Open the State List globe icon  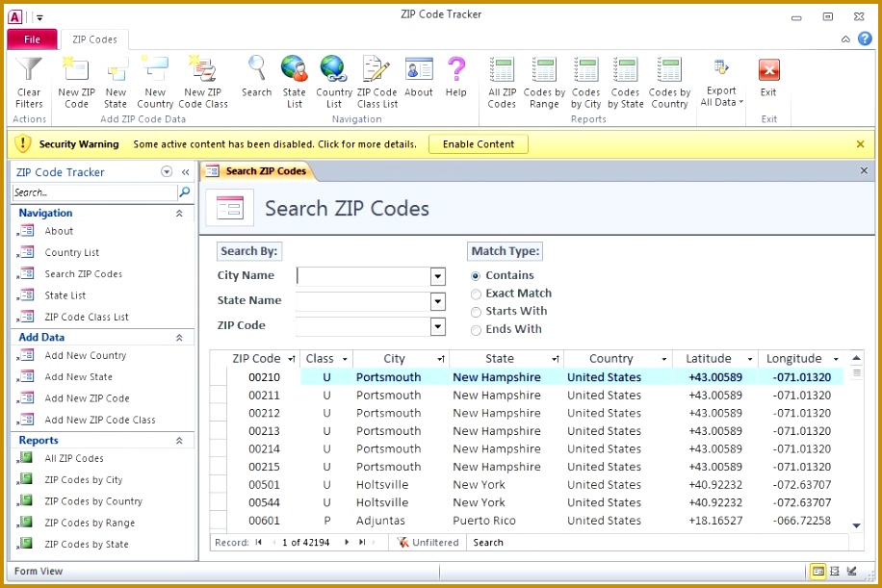point(295,68)
